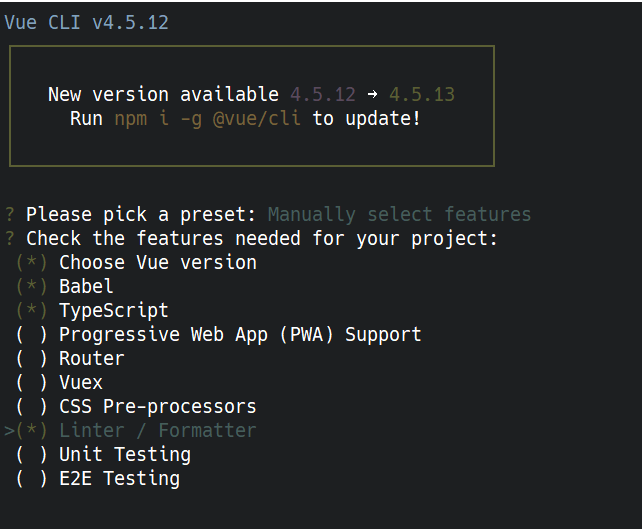The height and width of the screenshot is (529, 642).
Task: Select the Linter / Formatter label
Action: (158, 431)
